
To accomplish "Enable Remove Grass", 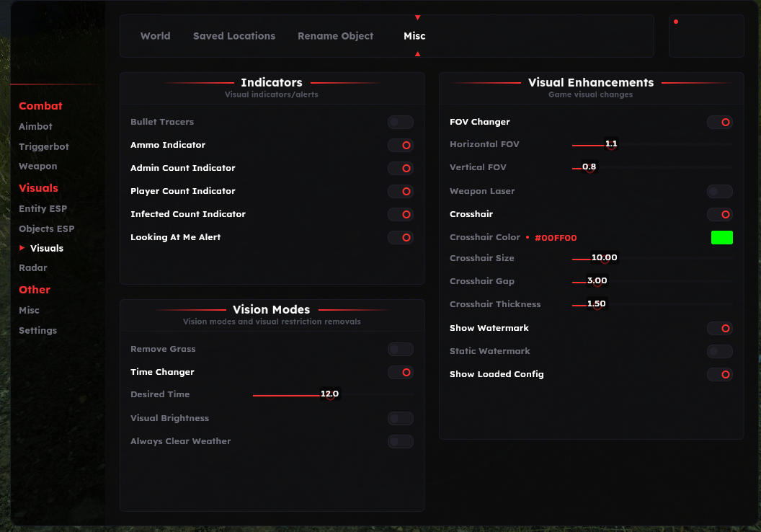I will pyautogui.click(x=401, y=349).
